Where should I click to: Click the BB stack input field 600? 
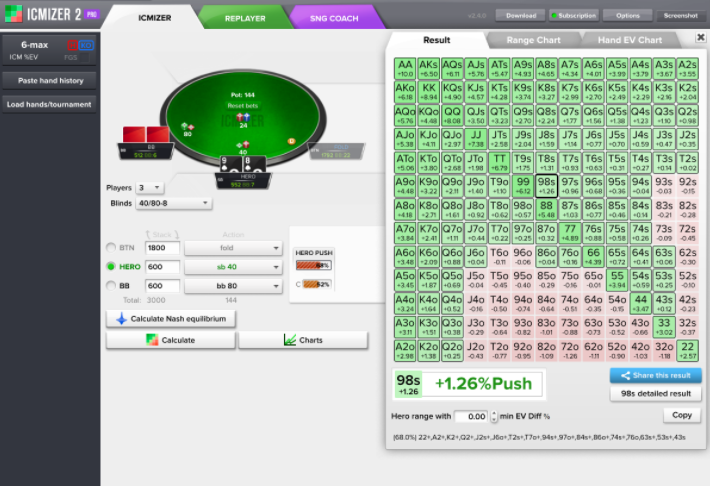tap(162, 285)
